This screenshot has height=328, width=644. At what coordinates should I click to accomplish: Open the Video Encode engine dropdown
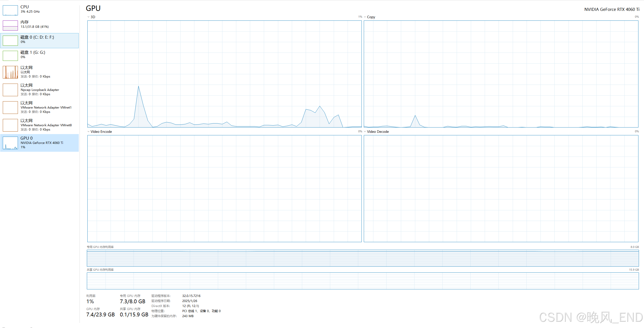(x=89, y=132)
